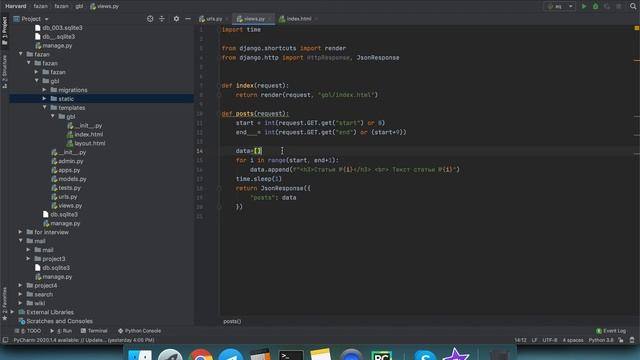Select apps.py in the project tree
The image size is (640, 360).
click(66, 170)
